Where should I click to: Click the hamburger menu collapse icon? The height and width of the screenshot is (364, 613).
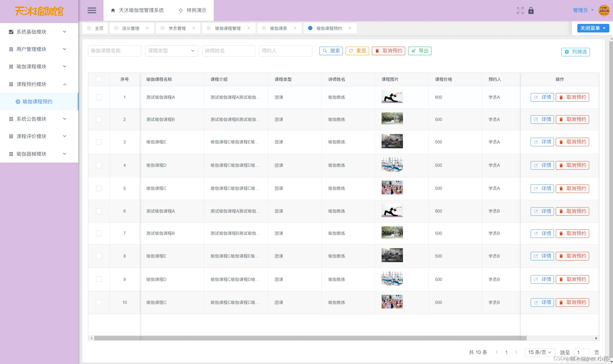91,11
